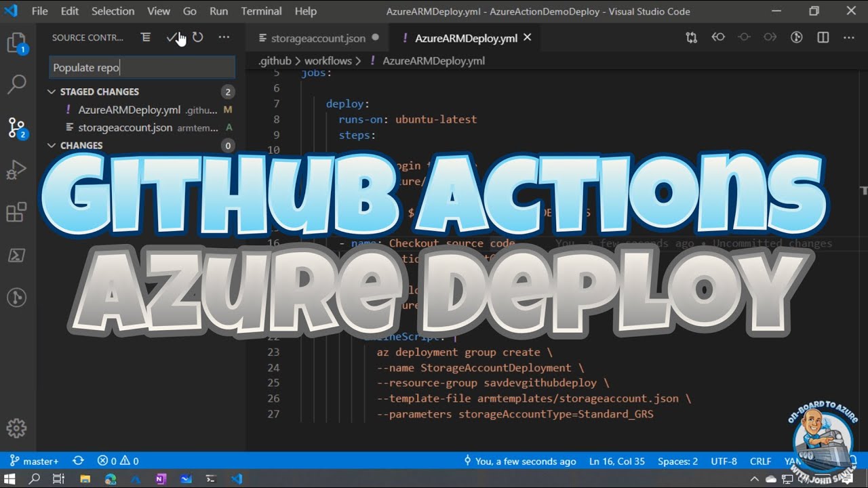Open the Extensions view icon

(x=16, y=212)
